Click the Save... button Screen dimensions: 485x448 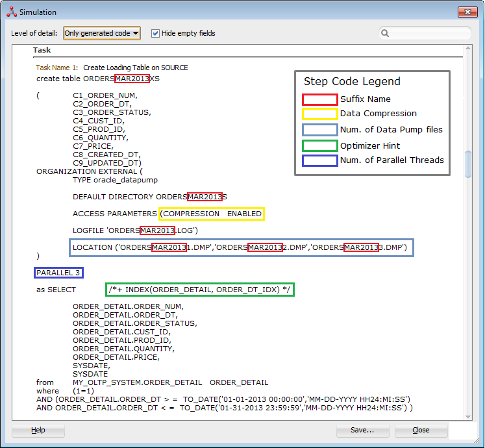(x=362, y=430)
